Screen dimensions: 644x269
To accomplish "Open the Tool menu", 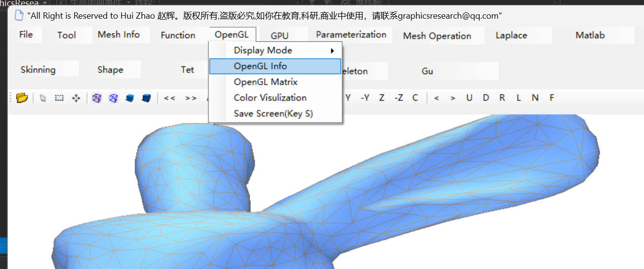I will click(x=67, y=35).
